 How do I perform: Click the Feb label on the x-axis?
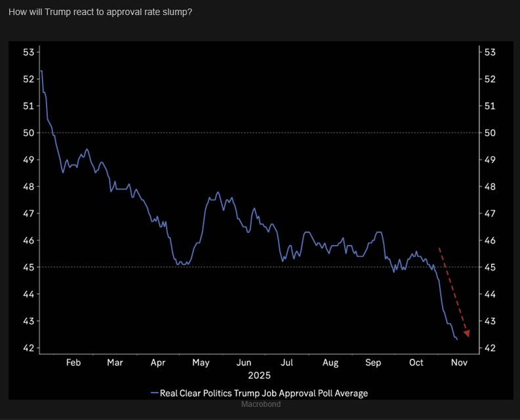click(73, 362)
